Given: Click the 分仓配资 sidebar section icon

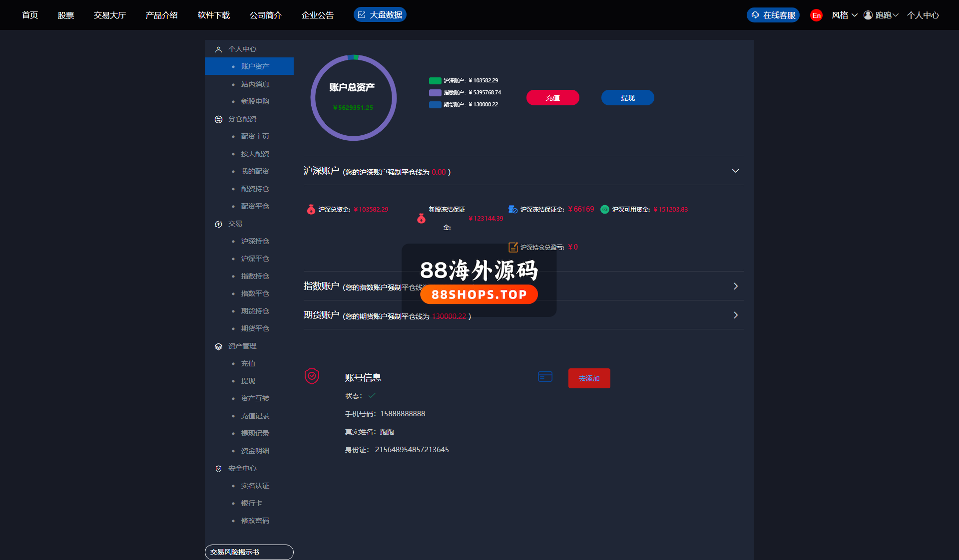Looking at the screenshot, I should coord(218,119).
